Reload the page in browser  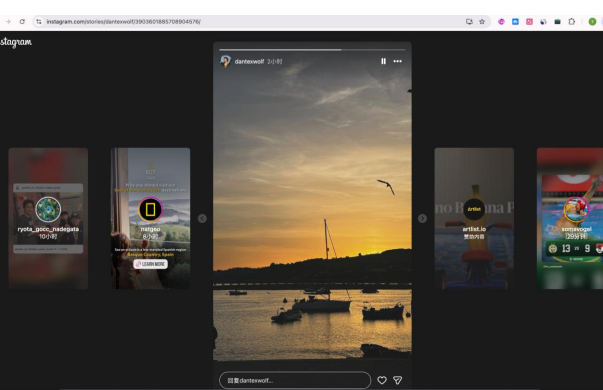(22, 22)
